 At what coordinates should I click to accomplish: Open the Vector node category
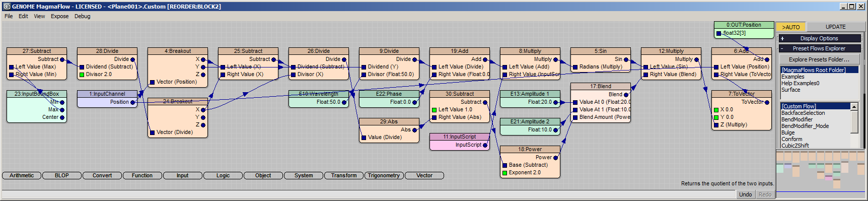[x=424, y=175]
